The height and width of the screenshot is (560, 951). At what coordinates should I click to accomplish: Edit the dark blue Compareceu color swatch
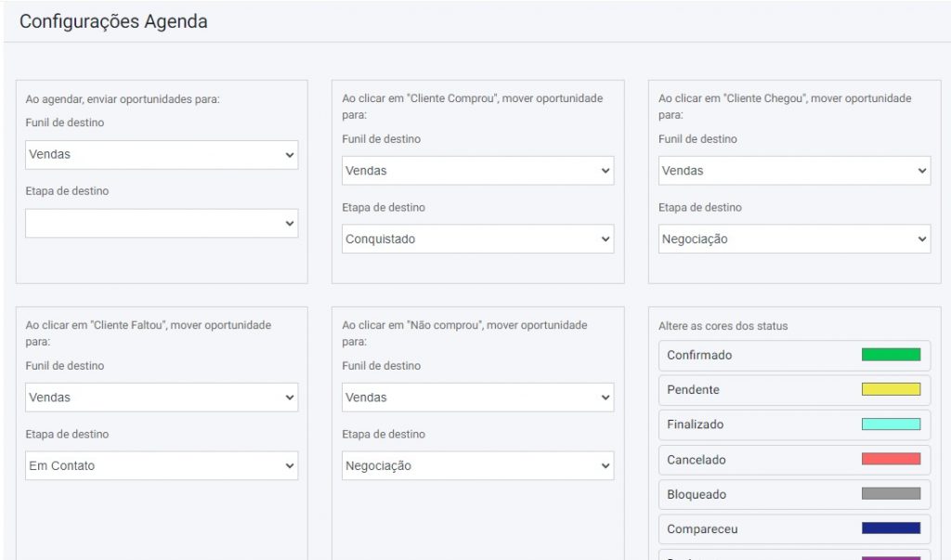890,528
